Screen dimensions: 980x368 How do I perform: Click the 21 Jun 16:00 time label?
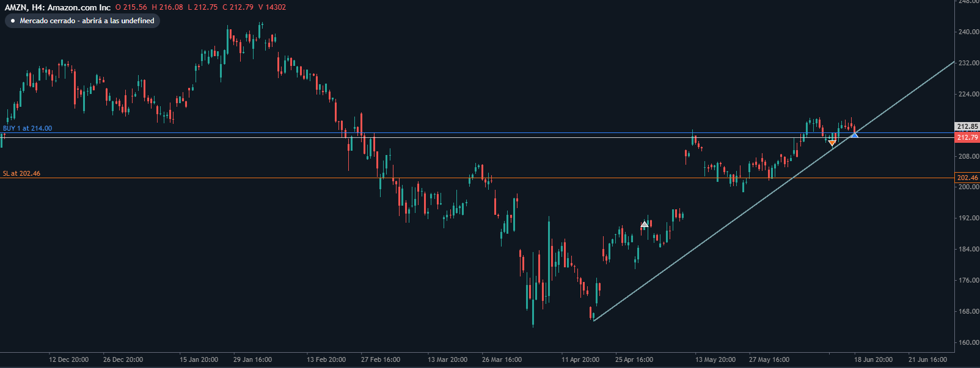pos(927,359)
